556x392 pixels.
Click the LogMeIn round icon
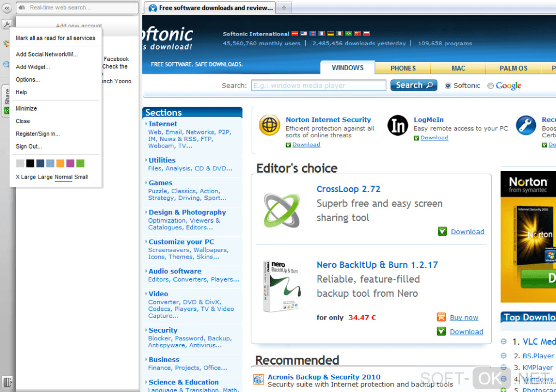[397, 125]
